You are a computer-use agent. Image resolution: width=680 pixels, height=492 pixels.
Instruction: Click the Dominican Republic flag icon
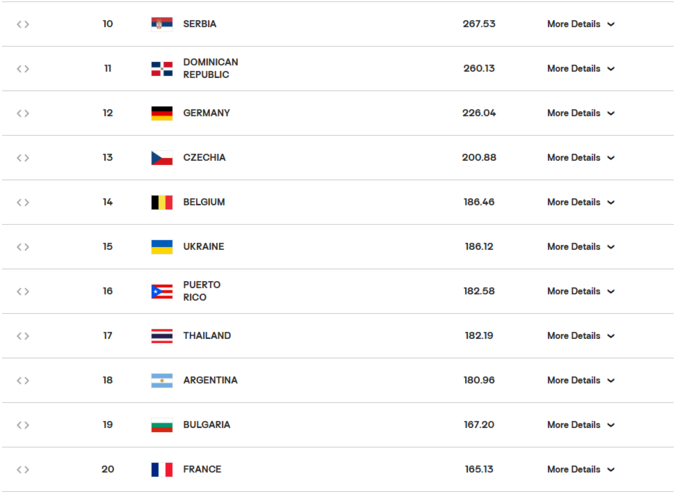pos(162,69)
